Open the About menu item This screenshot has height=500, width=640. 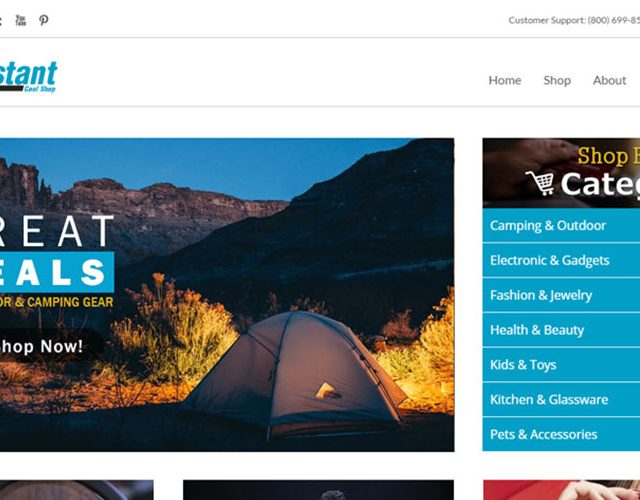[x=609, y=80]
